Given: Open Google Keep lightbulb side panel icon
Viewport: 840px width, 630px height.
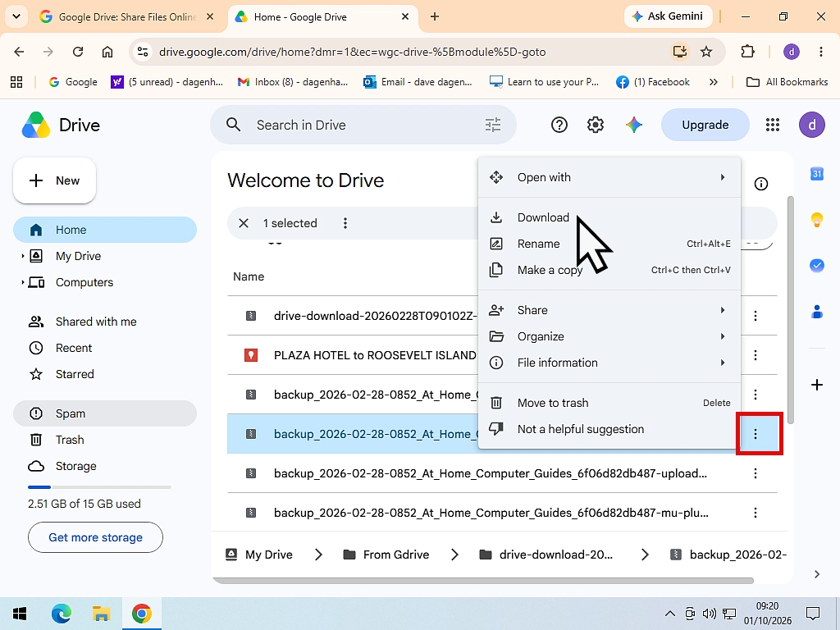Looking at the screenshot, I should pyautogui.click(x=816, y=220).
